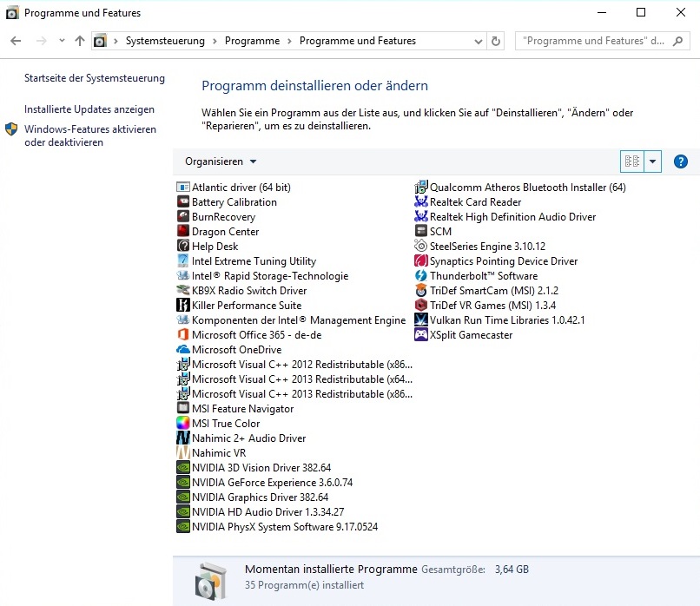This screenshot has width=700, height=606.
Task: Open the recent locations dropdown arrow
Action: [x=62, y=41]
